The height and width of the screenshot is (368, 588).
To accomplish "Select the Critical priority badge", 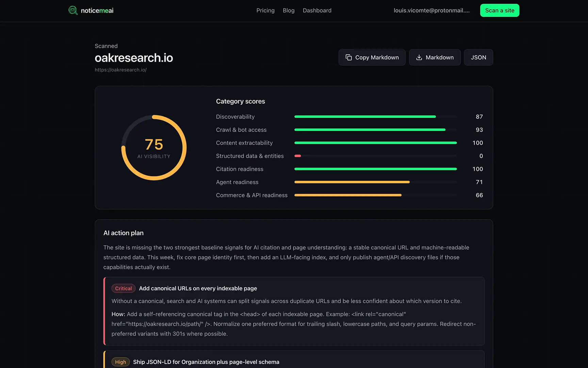I will click(x=123, y=288).
